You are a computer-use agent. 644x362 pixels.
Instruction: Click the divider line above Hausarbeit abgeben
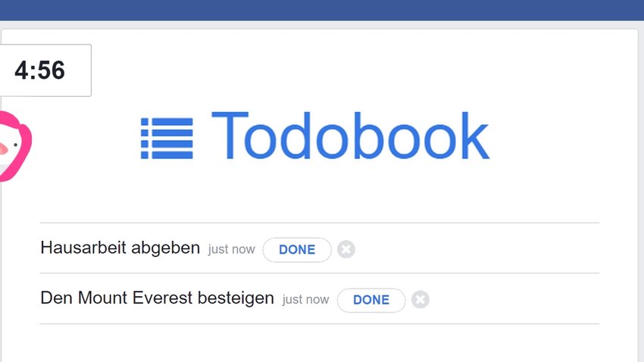(320, 223)
